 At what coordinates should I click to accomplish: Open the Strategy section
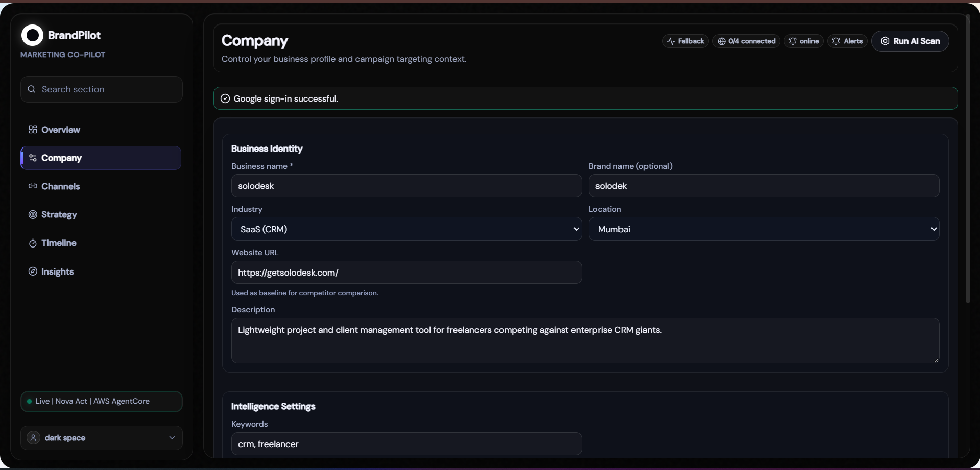[101, 215]
